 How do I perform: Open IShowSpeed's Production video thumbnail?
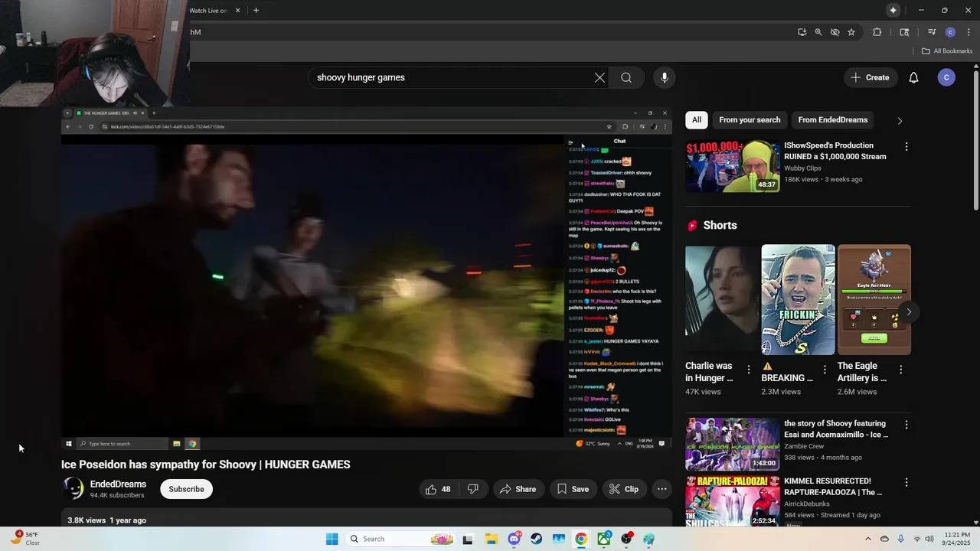733,165
